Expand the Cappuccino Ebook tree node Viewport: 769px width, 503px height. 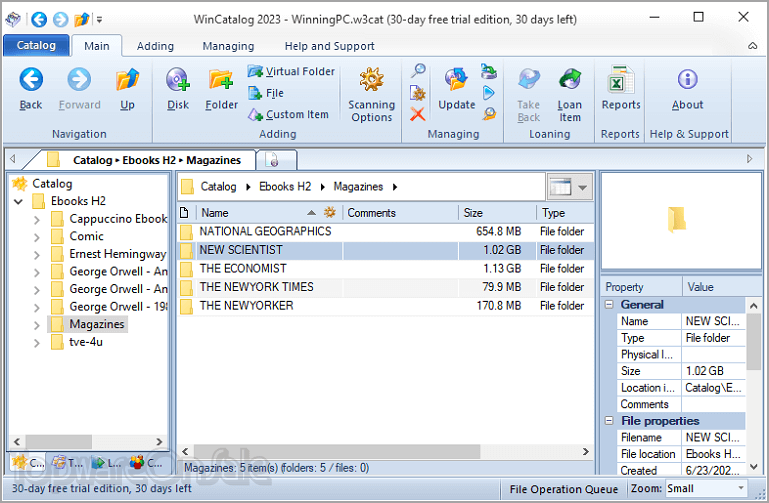[x=37, y=220]
